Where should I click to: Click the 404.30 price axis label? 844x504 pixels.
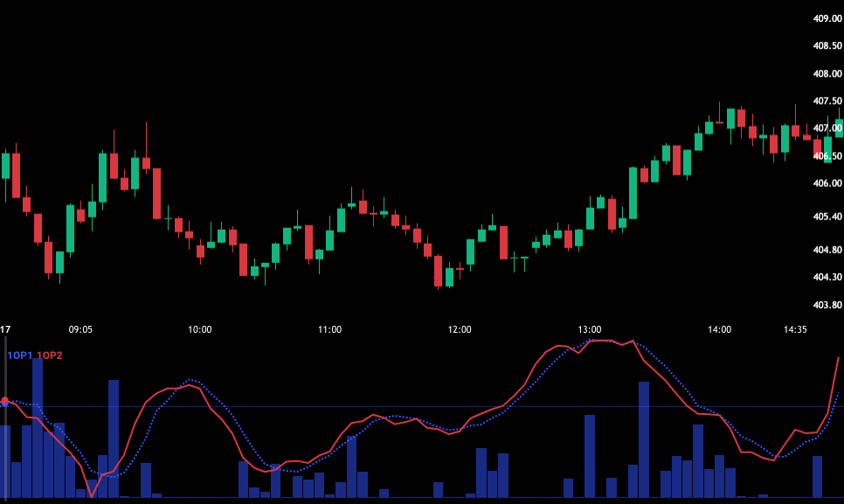pyautogui.click(x=827, y=278)
